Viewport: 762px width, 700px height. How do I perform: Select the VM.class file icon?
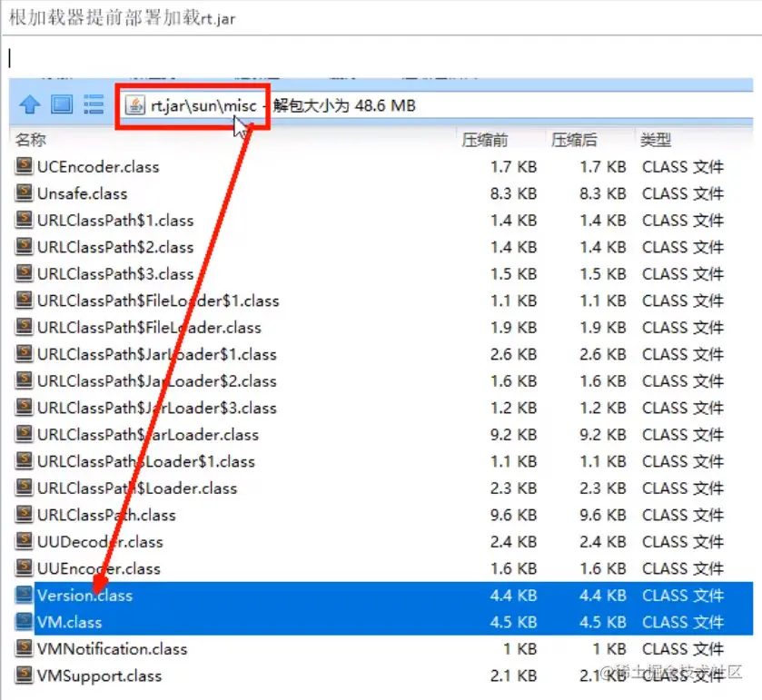(x=24, y=621)
